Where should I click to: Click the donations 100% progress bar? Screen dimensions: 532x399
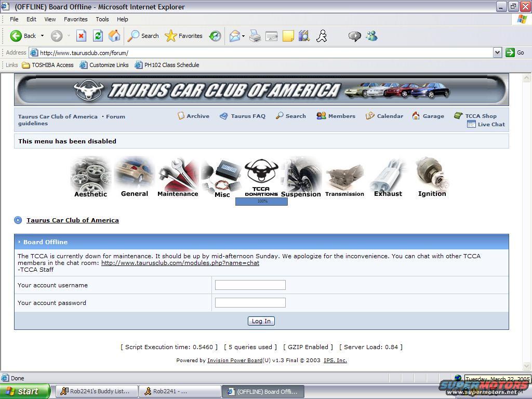click(261, 201)
